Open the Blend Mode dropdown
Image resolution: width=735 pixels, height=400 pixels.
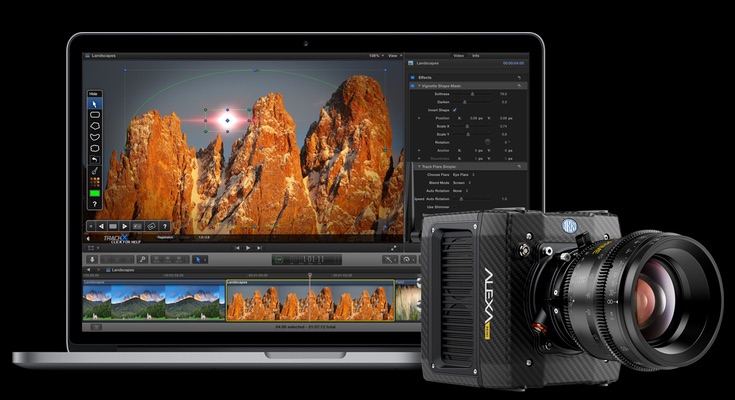pyautogui.click(x=466, y=182)
